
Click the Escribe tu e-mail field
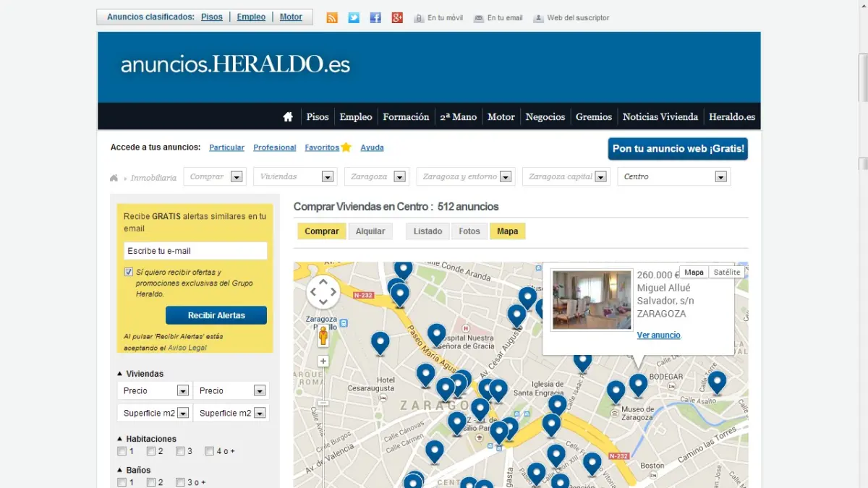195,251
